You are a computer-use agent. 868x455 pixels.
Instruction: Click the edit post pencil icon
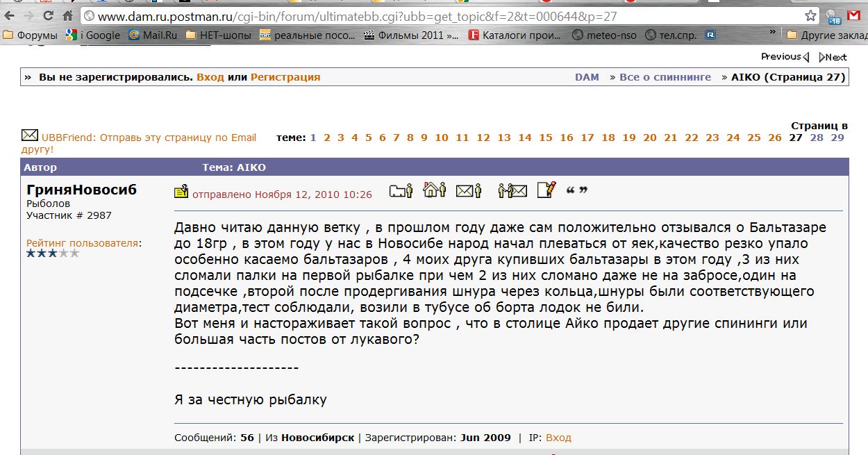[x=546, y=190]
